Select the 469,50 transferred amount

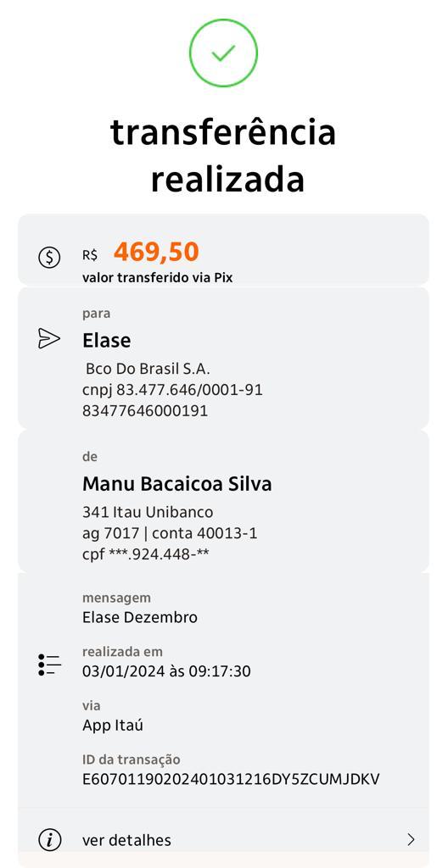coord(156,253)
